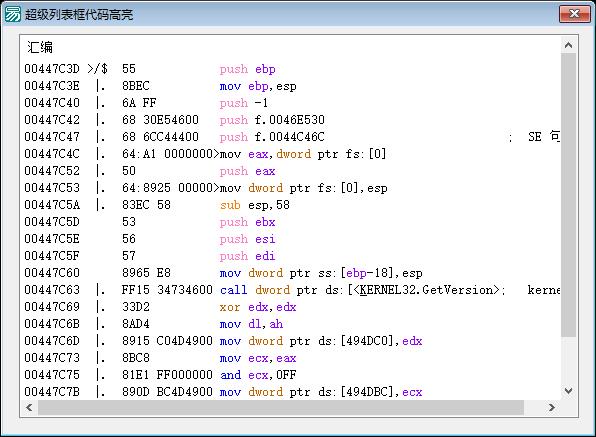This screenshot has height=437, width=596.
Task: Select the mov ebp,esp row
Action: 291,86
